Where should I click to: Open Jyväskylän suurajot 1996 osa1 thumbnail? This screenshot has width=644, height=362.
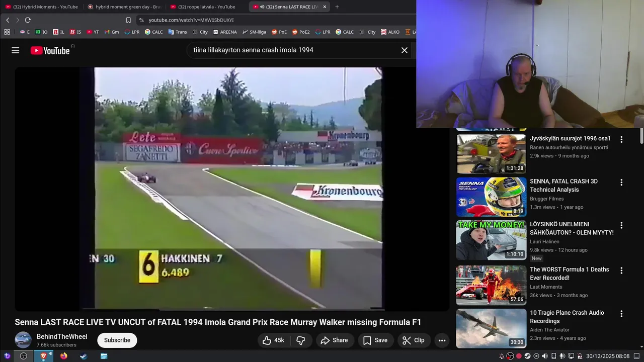(491, 154)
